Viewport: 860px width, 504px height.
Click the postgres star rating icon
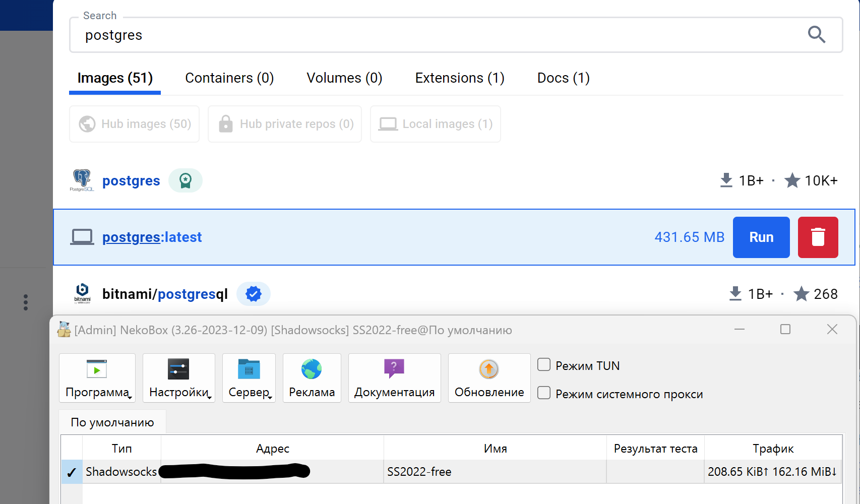pyautogui.click(x=792, y=180)
